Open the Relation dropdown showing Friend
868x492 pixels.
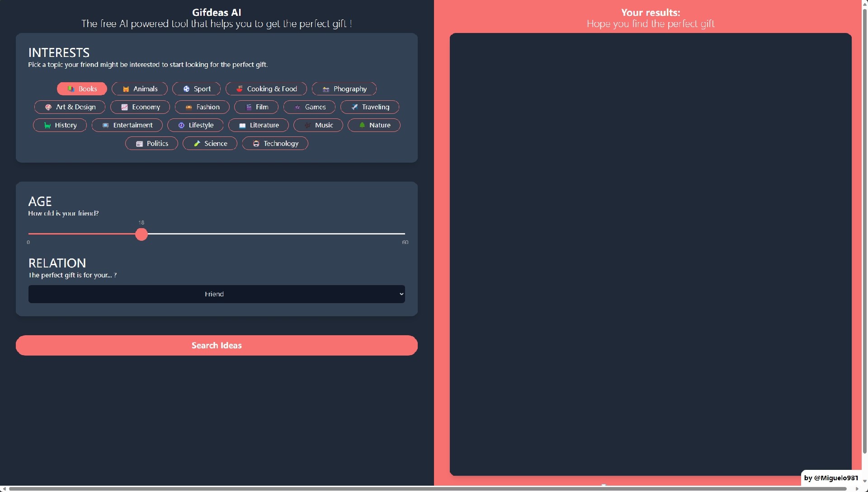pos(214,294)
